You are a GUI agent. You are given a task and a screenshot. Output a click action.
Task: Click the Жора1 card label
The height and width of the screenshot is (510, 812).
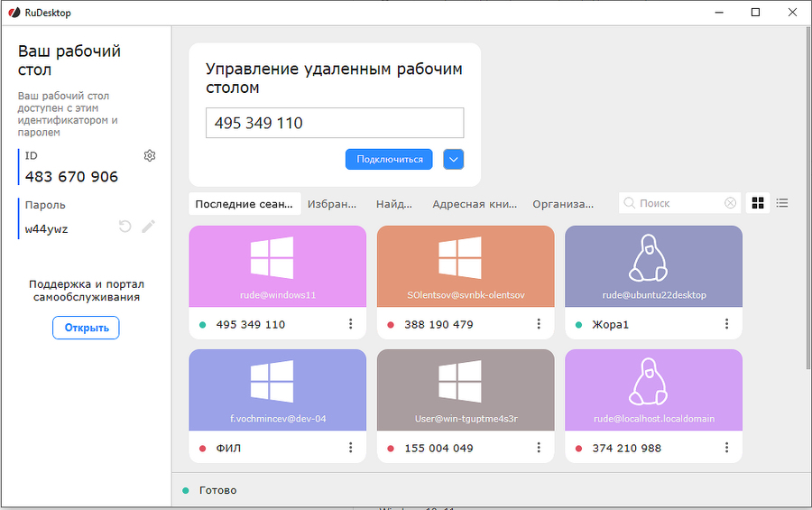point(610,324)
